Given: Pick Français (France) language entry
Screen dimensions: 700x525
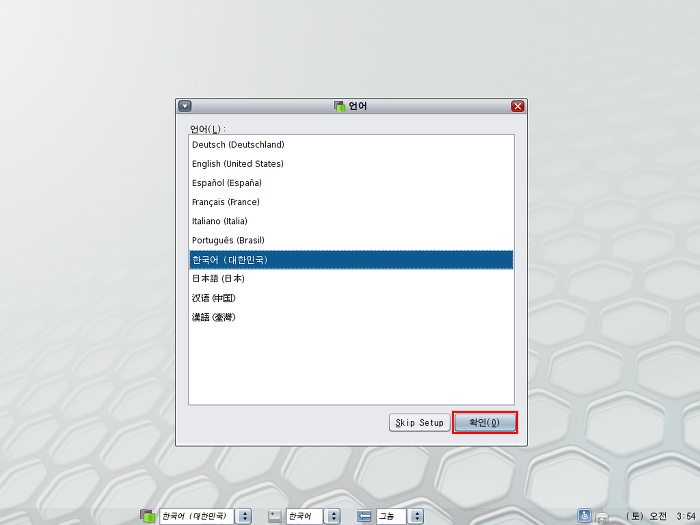Looking at the screenshot, I should tap(351, 202).
